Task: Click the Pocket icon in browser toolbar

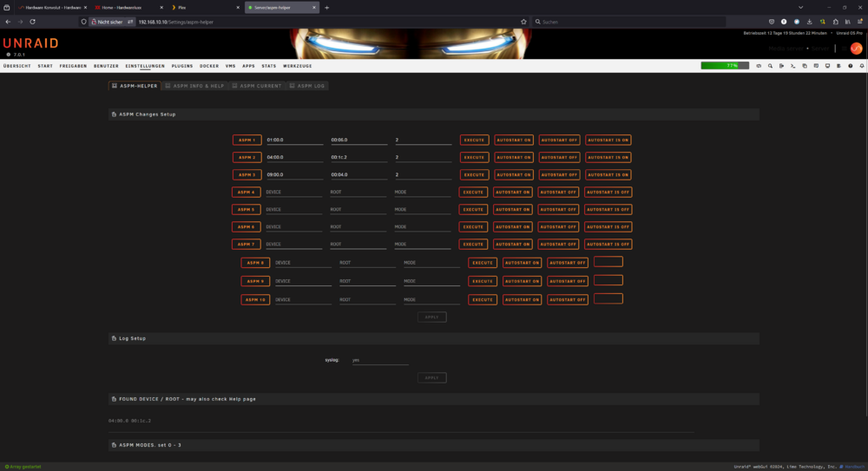Action: pyautogui.click(x=771, y=22)
